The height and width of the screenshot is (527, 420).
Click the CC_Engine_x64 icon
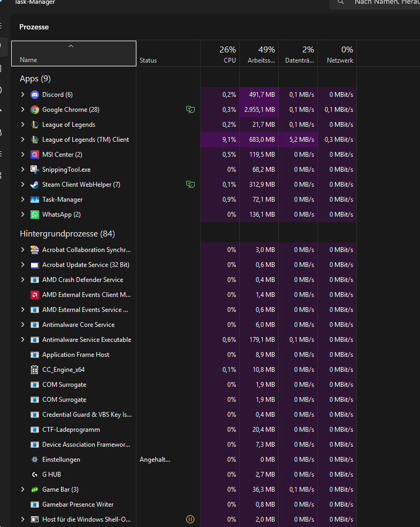pyautogui.click(x=35, y=370)
